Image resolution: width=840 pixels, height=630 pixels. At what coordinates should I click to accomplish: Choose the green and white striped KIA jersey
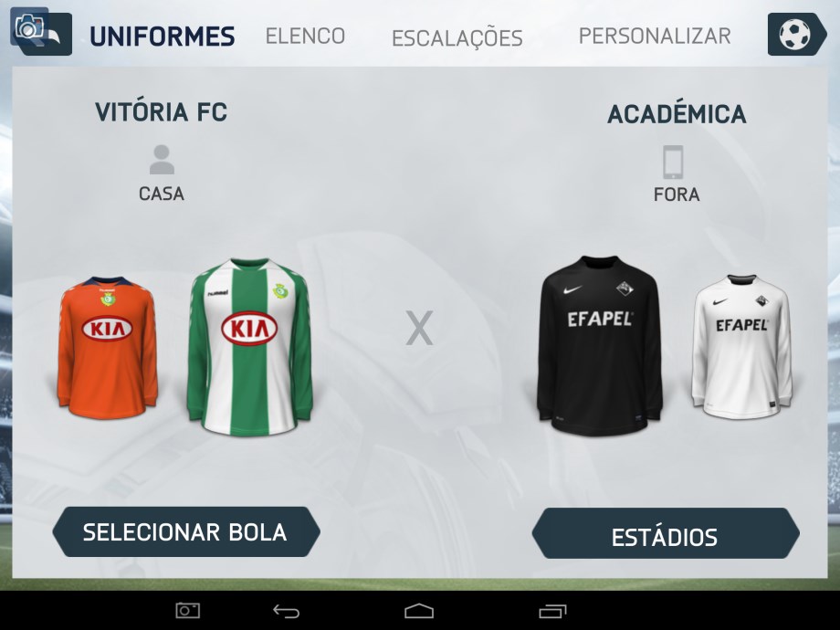click(x=249, y=347)
